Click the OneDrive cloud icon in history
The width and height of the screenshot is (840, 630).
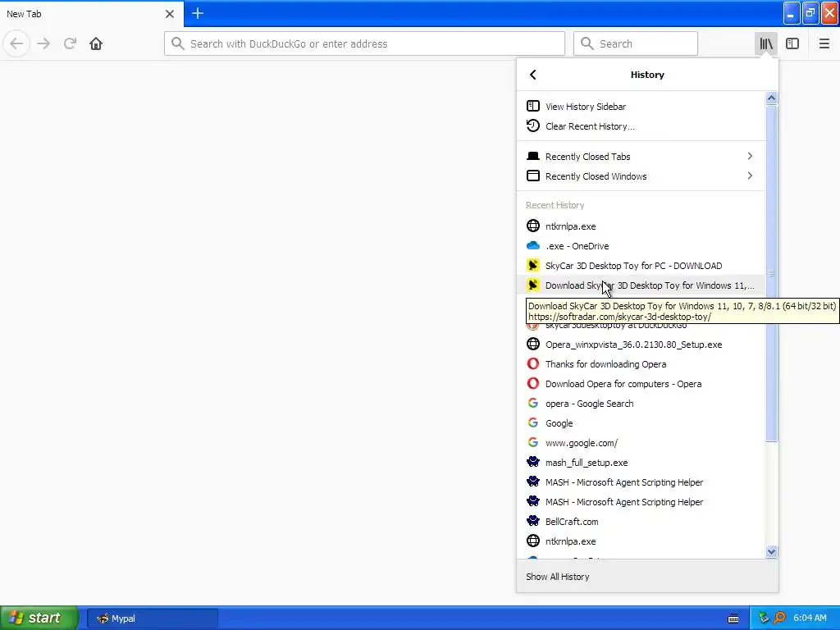click(x=533, y=245)
